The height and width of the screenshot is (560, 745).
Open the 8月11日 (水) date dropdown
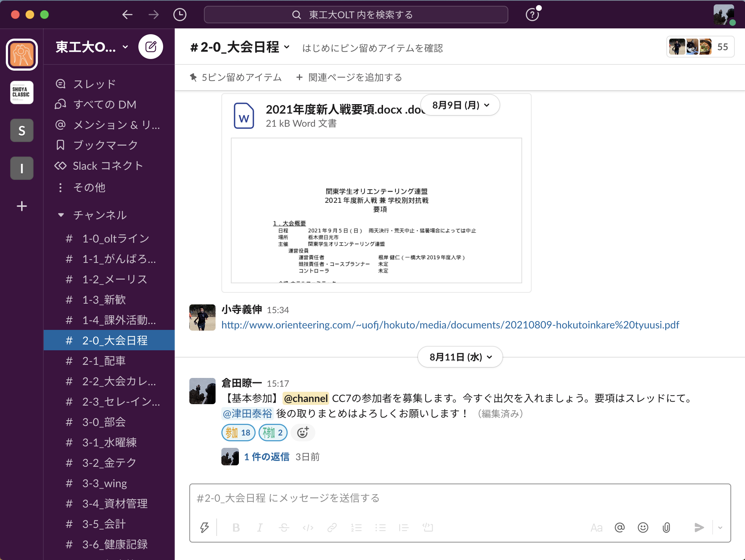click(460, 357)
